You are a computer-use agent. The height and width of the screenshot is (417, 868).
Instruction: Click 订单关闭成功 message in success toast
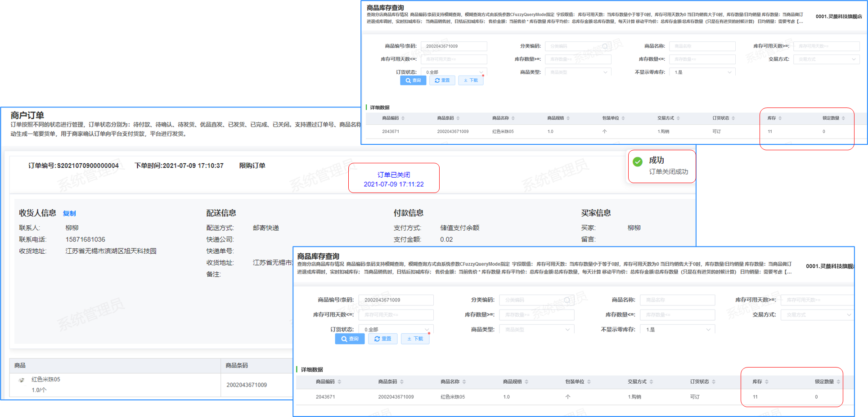point(669,172)
